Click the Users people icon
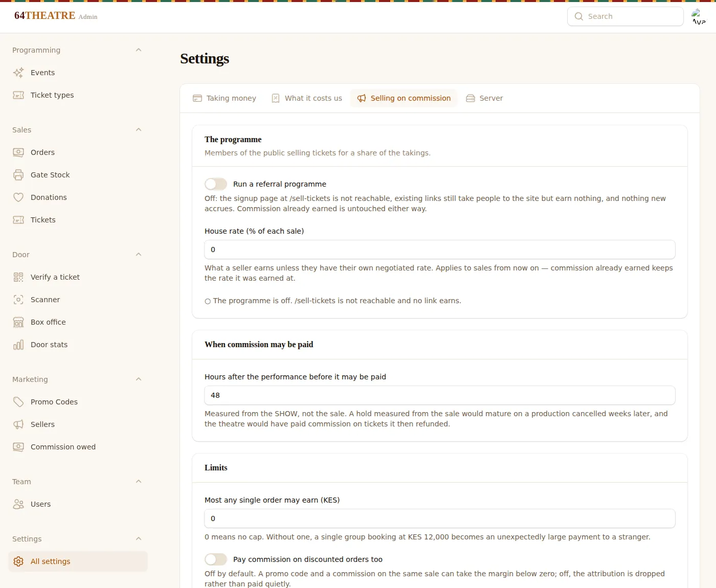This screenshot has height=588, width=716. point(18,504)
